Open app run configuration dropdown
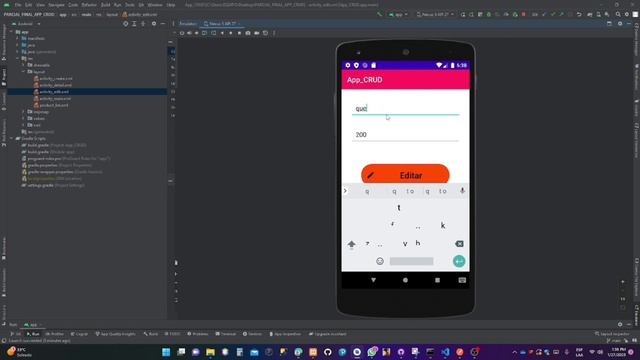This screenshot has width=640, height=360. [x=398, y=14]
